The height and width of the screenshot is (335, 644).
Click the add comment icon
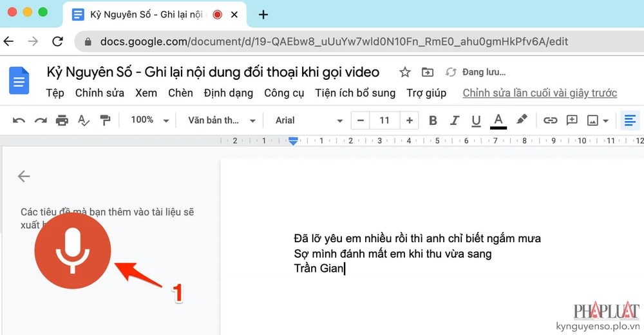(x=571, y=120)
